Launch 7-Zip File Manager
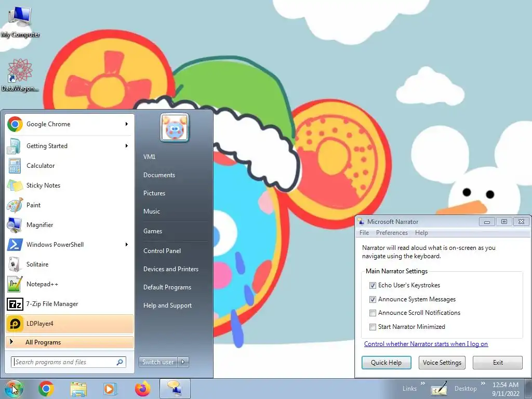 70,303
